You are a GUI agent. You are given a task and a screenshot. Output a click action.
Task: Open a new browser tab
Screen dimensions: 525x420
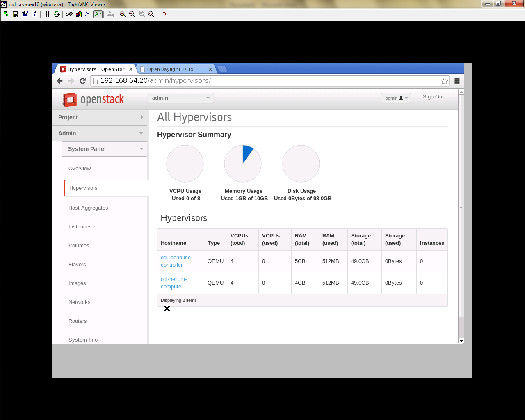pos(222,69)
